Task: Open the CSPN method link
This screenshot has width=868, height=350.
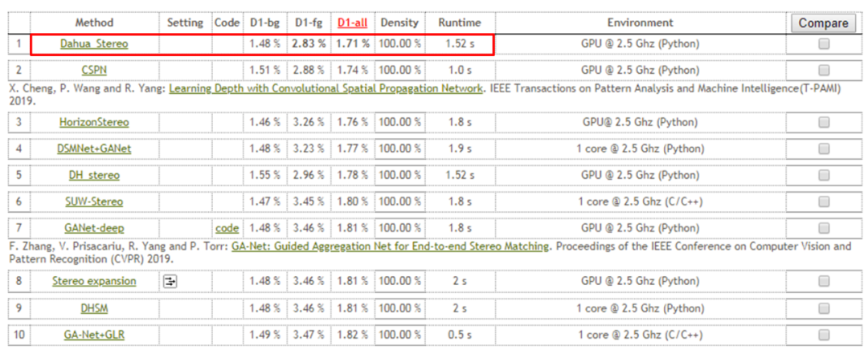Action: [x=94, y=71]
